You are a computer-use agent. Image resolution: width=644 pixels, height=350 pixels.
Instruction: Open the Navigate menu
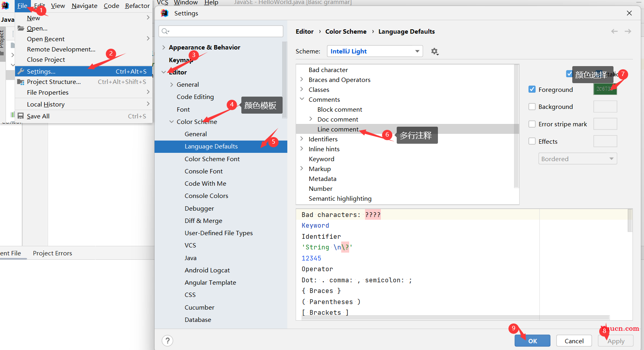[x=84, y=6]
